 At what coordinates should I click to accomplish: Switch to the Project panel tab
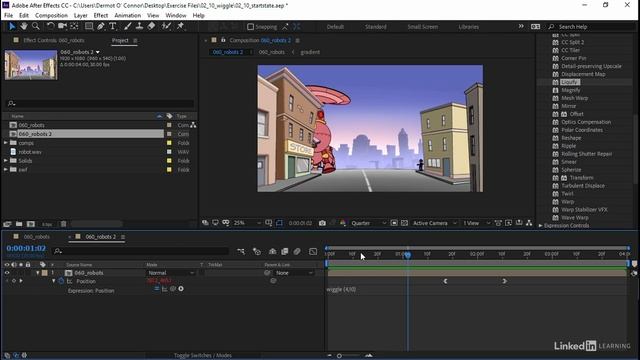[x=120, y=40]
